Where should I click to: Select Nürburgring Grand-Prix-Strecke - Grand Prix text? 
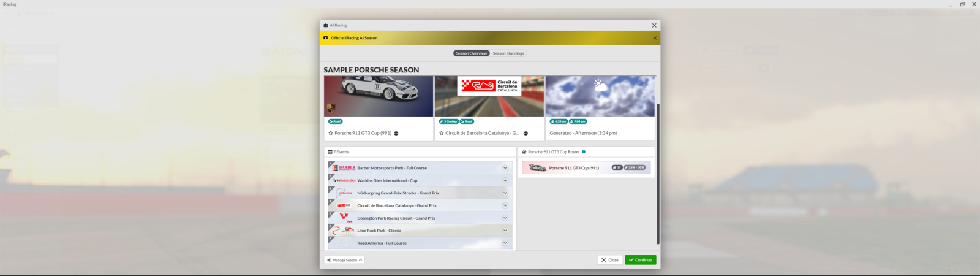pos(398,193)
